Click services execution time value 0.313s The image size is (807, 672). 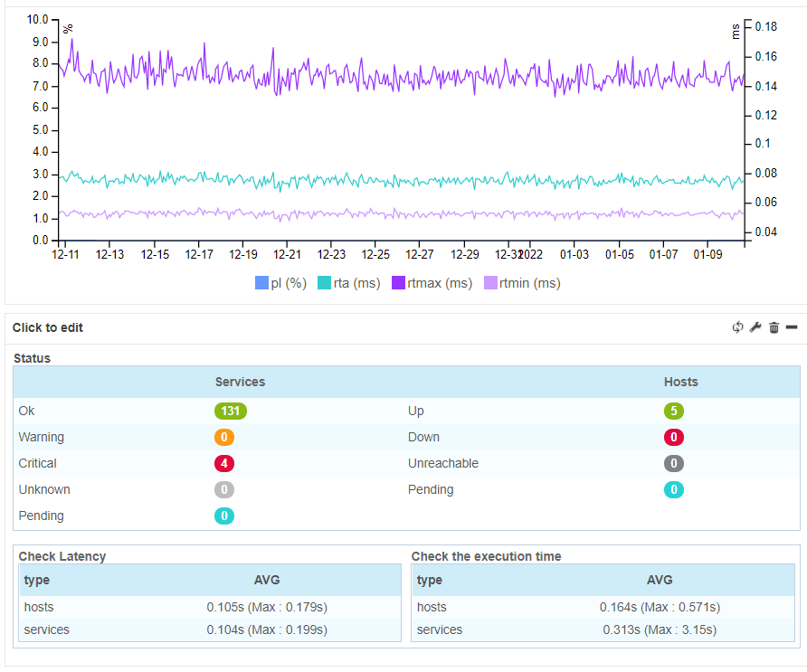(660, 629)
